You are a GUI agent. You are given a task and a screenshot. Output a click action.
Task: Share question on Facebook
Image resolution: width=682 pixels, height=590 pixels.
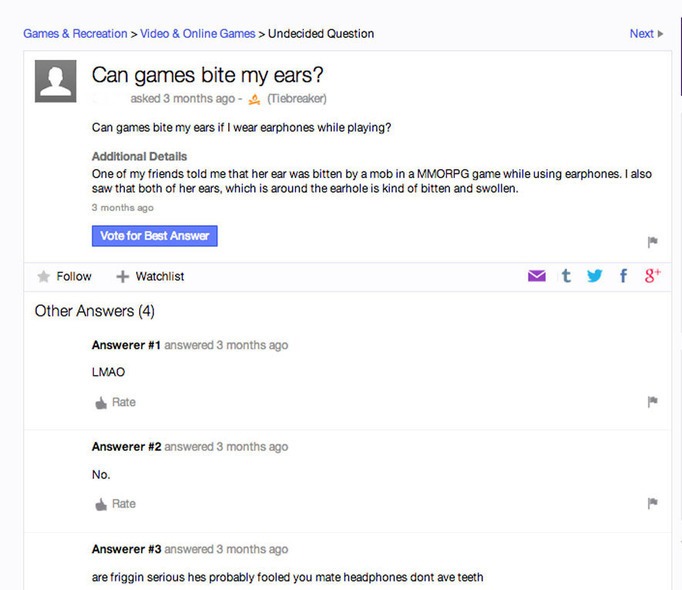[x=623, y=276]
